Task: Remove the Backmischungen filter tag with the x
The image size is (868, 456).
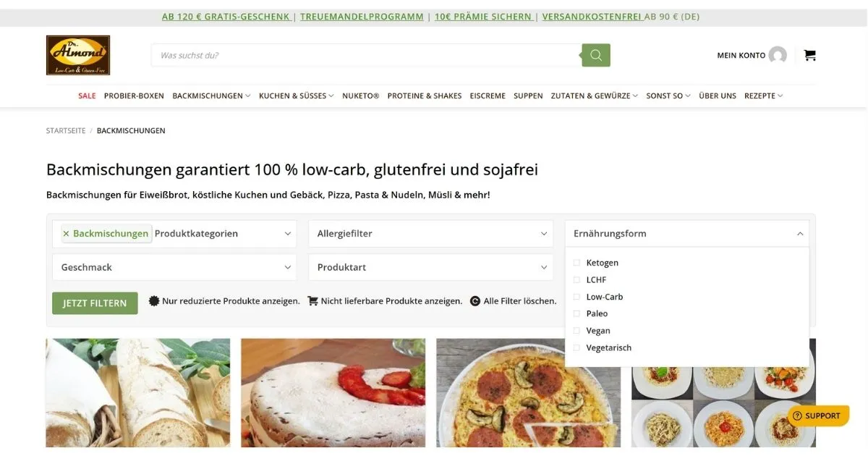Action: pos(66,234)
